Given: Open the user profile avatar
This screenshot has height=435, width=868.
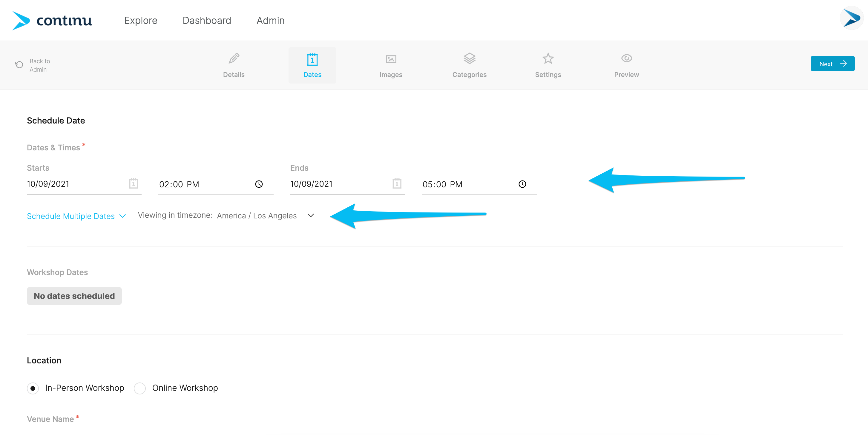Looking at the screenshot, I should point(851,18).
